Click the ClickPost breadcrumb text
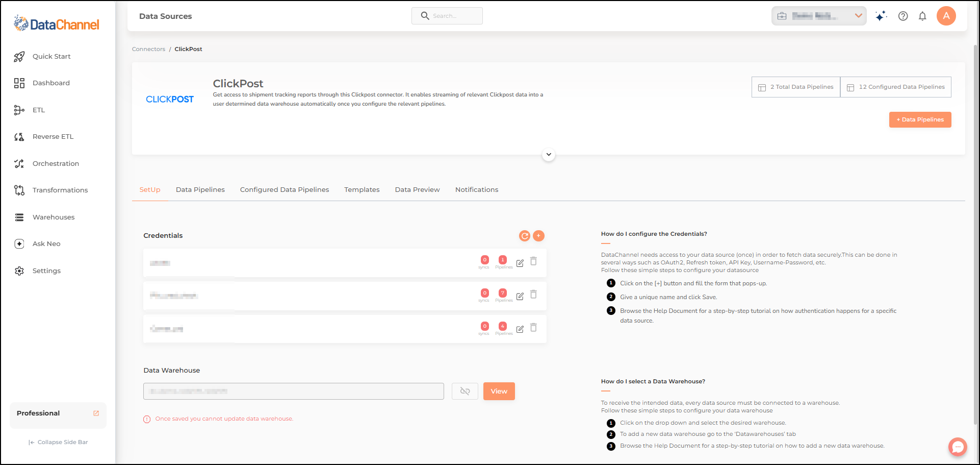The image size is (980, 465). coord(188,50)
